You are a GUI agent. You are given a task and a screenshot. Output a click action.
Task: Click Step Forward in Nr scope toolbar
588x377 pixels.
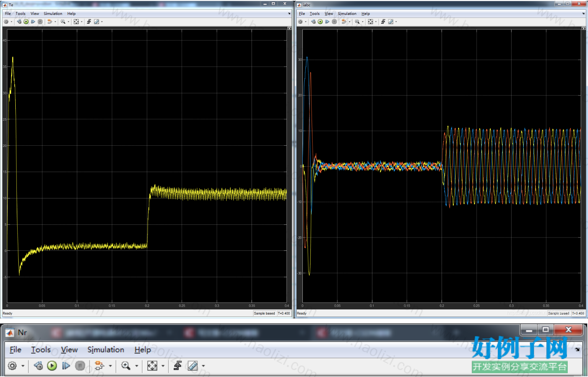pos(66,366)
